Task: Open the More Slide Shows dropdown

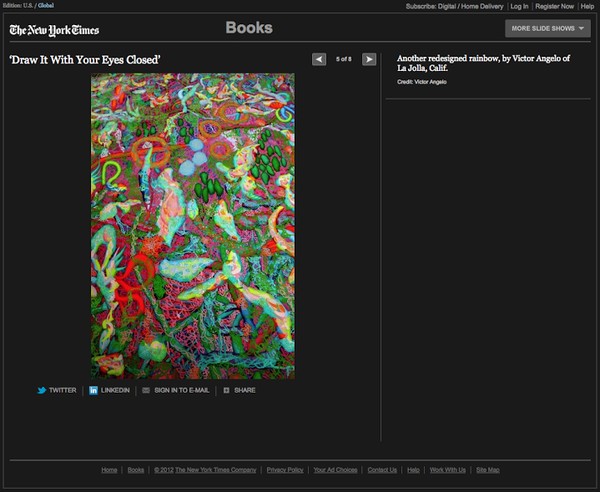Action: point(548,28)
